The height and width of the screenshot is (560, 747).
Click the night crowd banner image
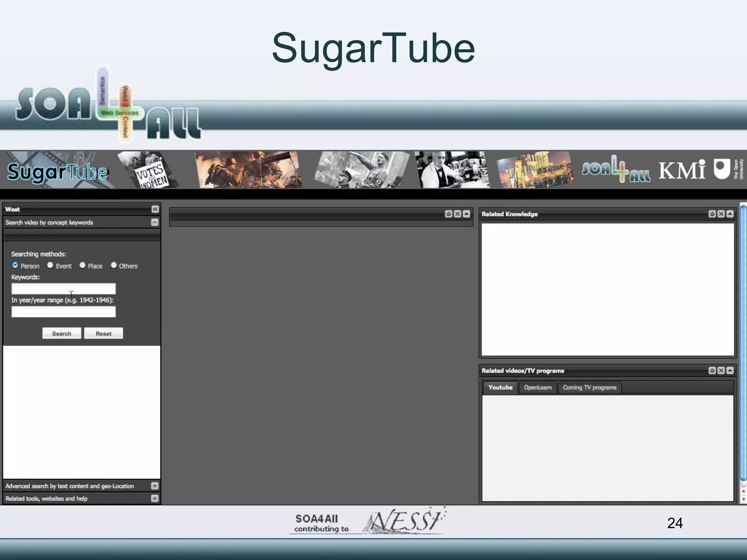coord(535,170)
